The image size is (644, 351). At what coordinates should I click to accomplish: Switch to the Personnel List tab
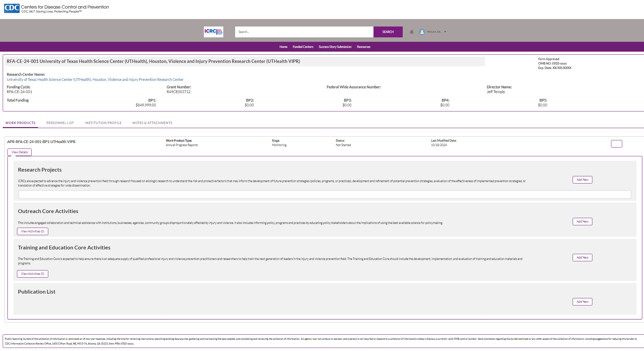pyautogui.click(x=60, y=123)
